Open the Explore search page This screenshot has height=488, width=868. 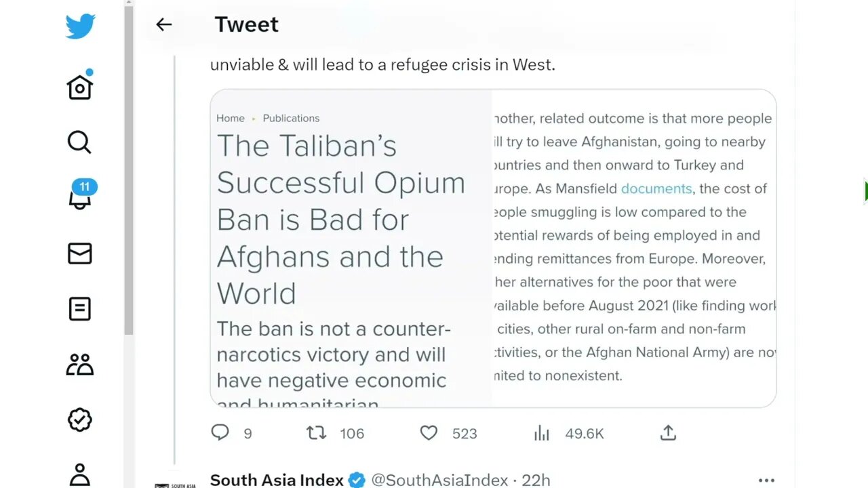click(79, 142)
